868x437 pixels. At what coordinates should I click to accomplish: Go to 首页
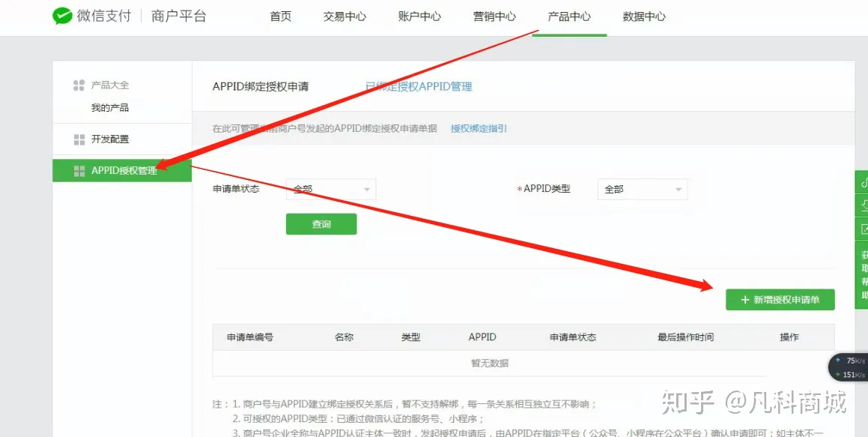click(x=280, y=16)
